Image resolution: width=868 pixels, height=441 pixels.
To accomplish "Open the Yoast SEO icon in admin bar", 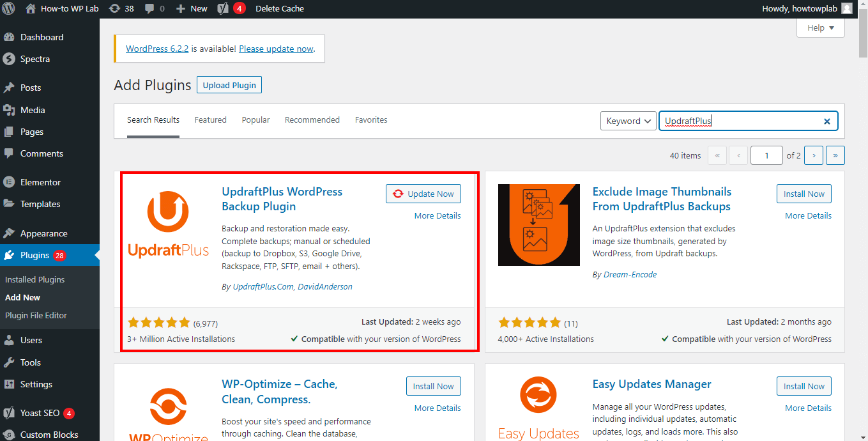I will click(223, 9).
